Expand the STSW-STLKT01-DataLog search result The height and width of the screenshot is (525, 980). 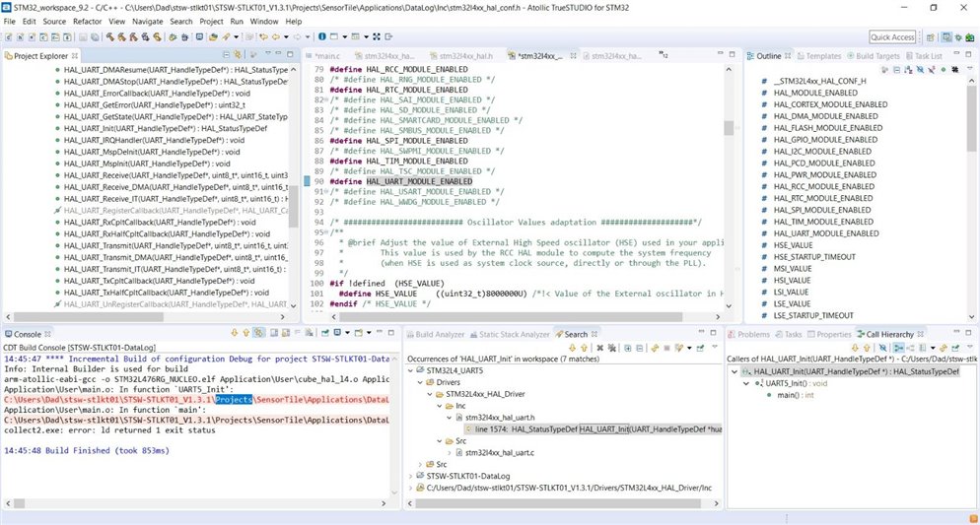point(410,476)
